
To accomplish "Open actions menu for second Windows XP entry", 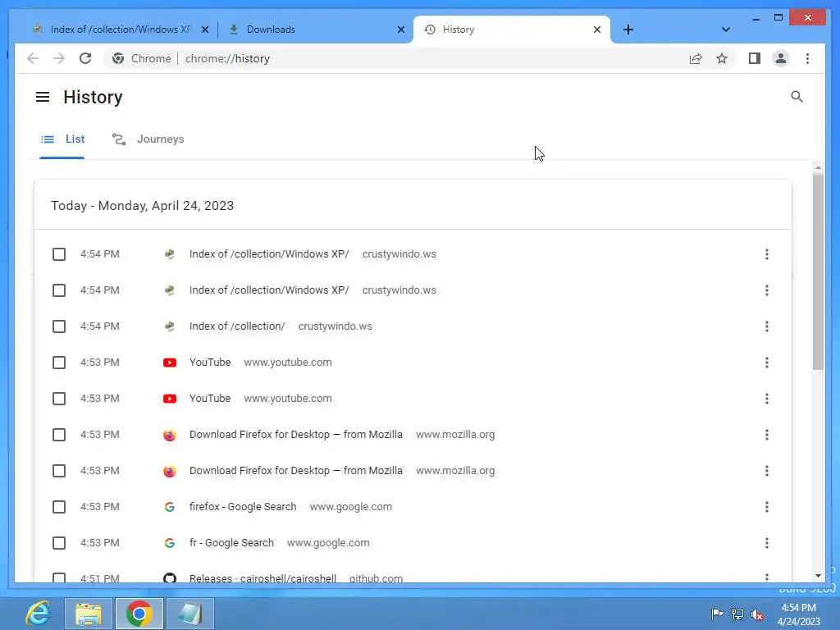I will (767, 290).
